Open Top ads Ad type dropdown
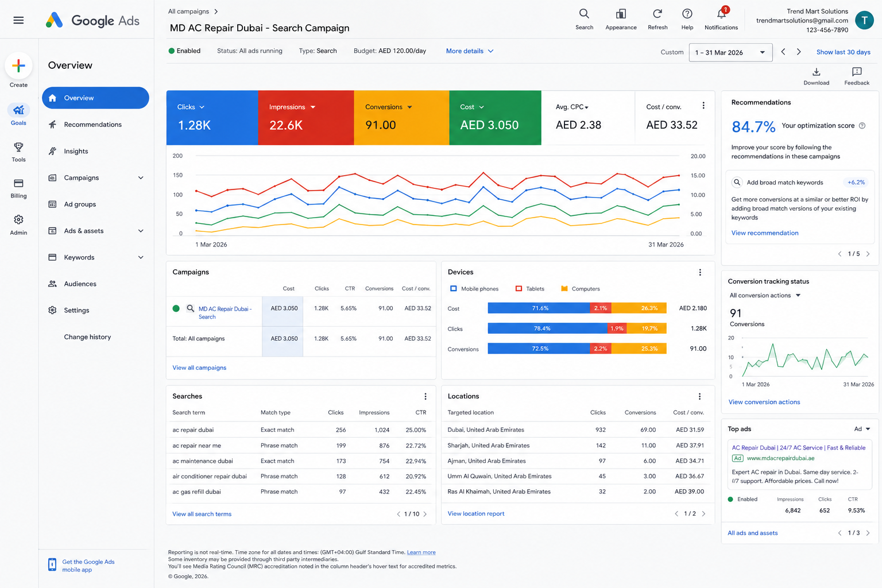Image resolution: width=882 pixels, height=588 pixels. coord(862,429)
